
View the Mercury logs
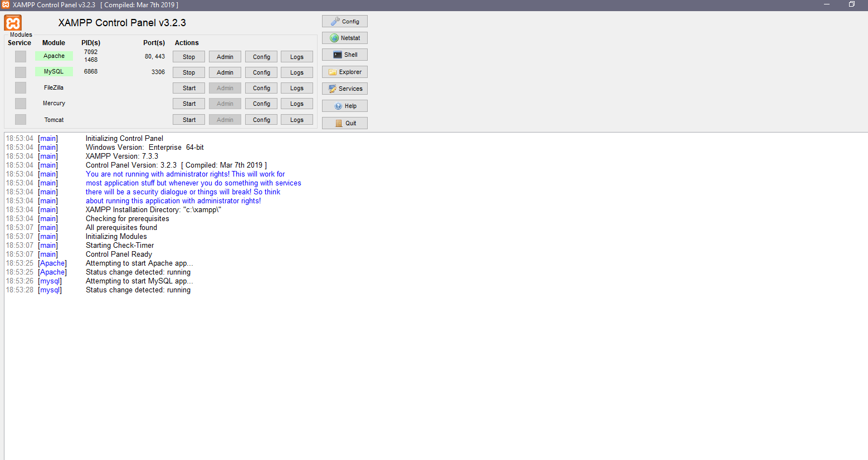297,103
